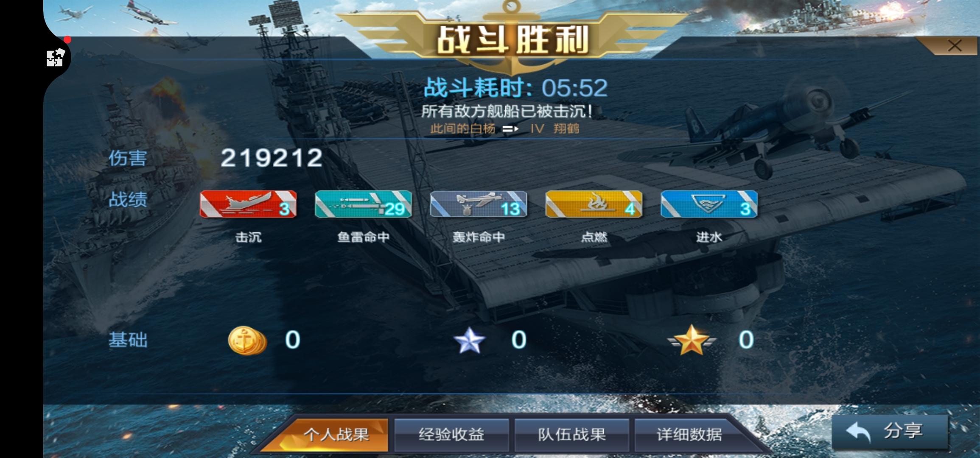Click the blue flooding badge
The height and width of the screenshot is (458, 980).
click(709, 204)
